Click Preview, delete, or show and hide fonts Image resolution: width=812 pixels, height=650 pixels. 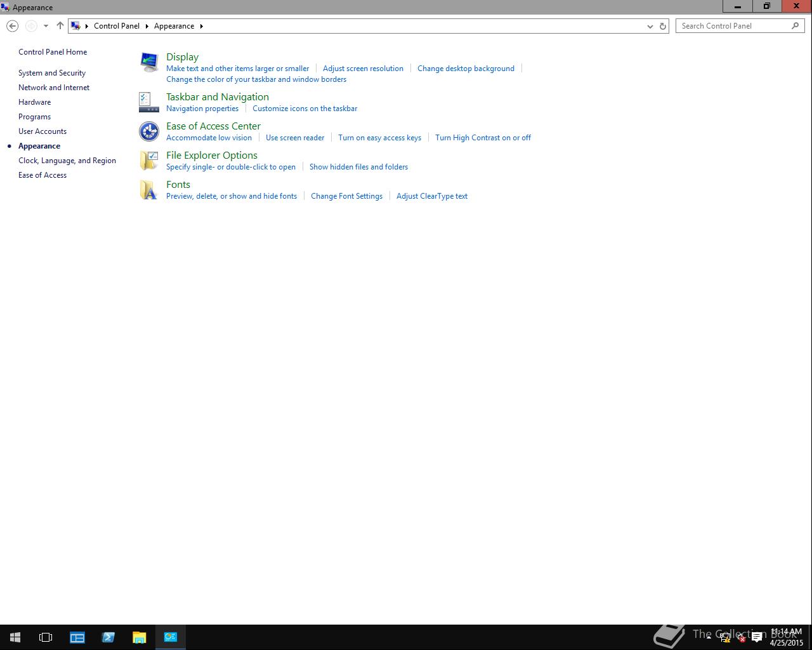click(232, 196)
